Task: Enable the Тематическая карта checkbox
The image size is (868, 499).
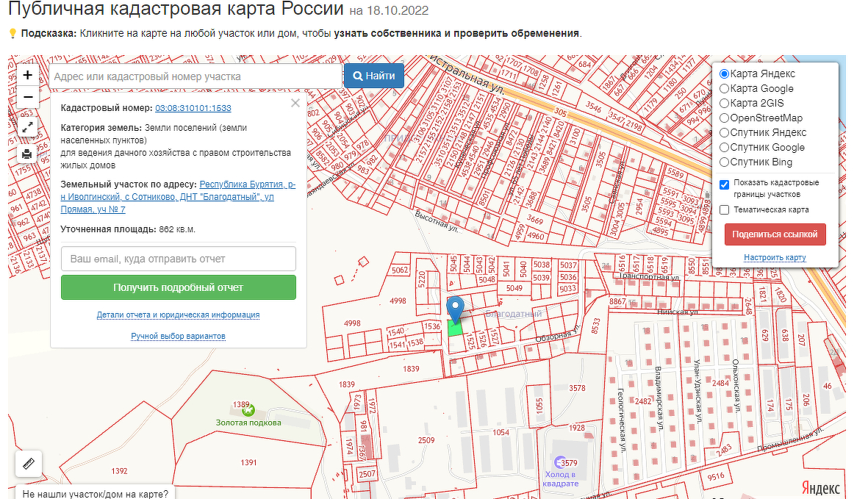Action: (725, 210)
